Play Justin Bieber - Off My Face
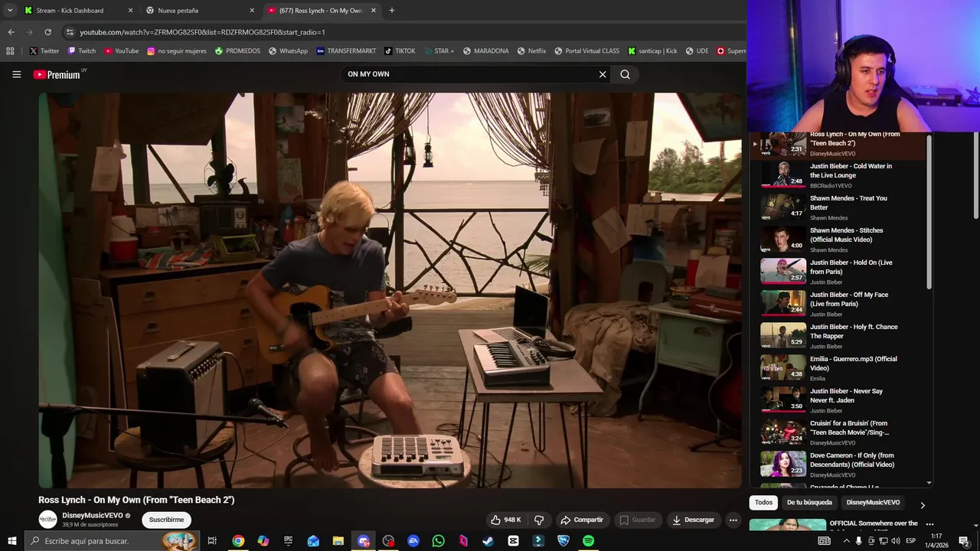Screen dimensions: 980x551 (839, 304)
